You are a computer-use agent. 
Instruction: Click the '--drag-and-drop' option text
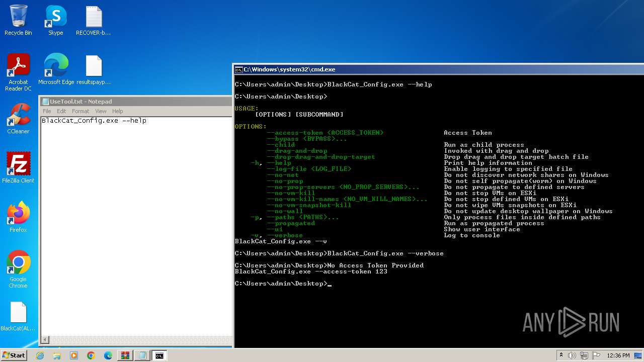[297, 151]
